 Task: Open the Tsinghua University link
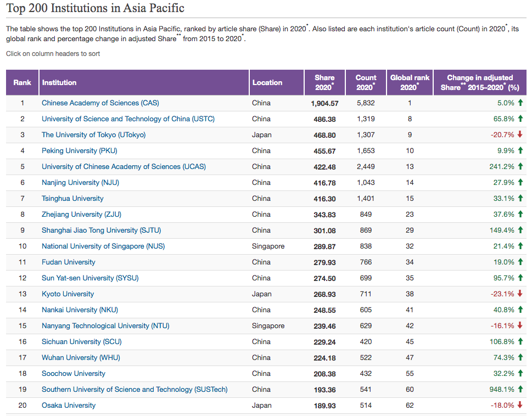tap(72, 198)
